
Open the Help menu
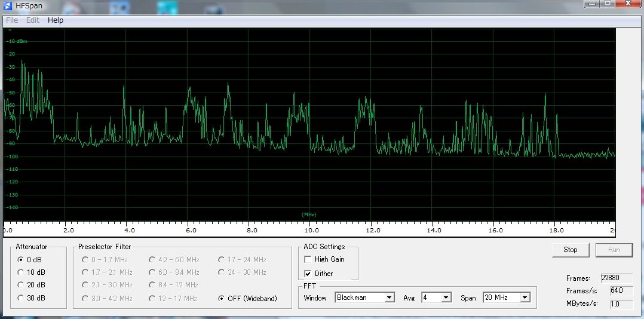click(x=56, y=20)
